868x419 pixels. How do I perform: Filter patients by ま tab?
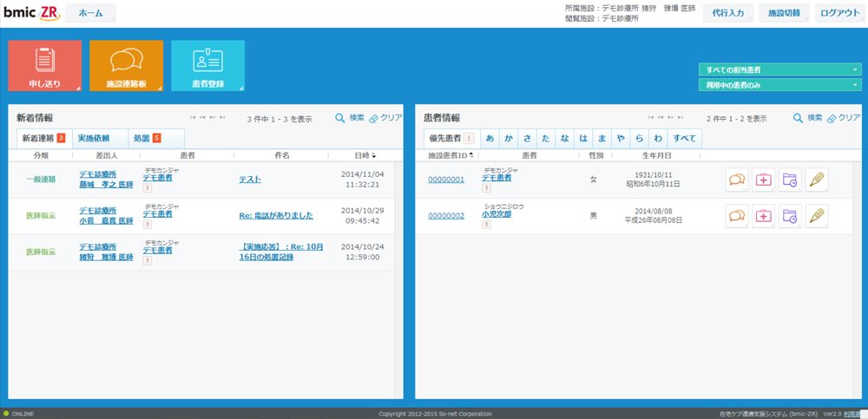602,139
